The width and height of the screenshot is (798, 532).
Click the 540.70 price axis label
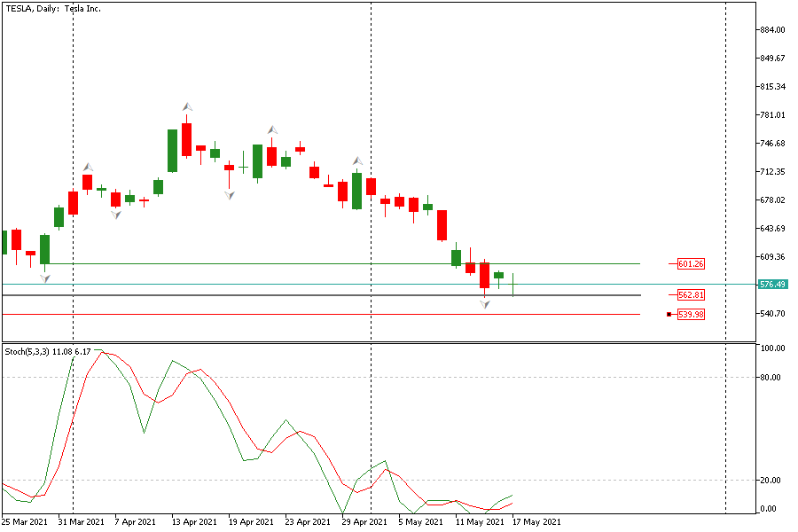[772, 314]
